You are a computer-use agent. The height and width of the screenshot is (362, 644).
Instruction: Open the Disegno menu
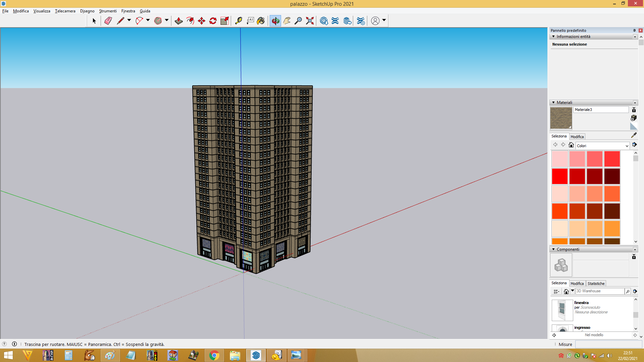click(87, 11)
